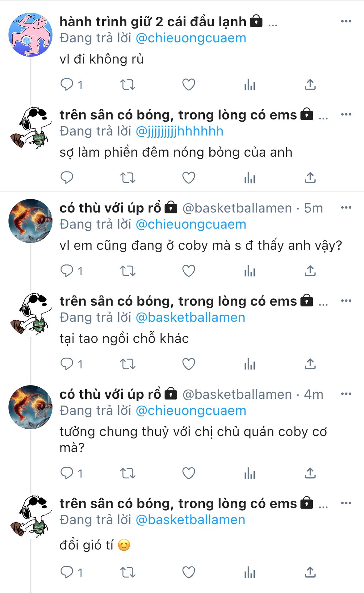The width and height of the screenshot is (364, 593).
Task: View analytics of "tại tao ngồi chỗ khác" tweet
Action: (249, 364)
